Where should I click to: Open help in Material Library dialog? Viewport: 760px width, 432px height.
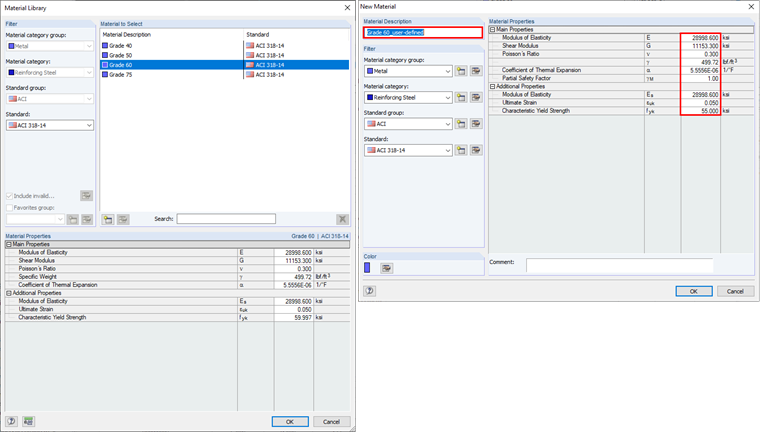click(x=11, y=421)
